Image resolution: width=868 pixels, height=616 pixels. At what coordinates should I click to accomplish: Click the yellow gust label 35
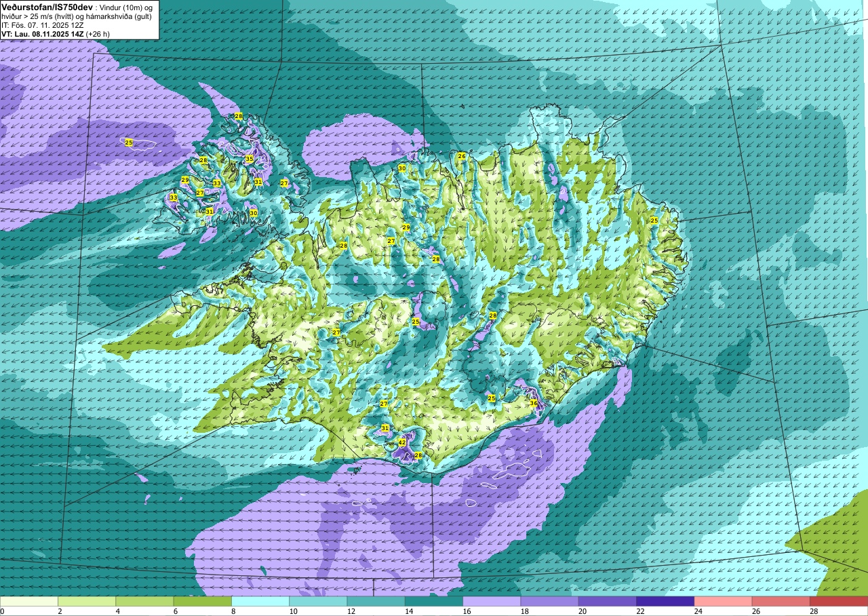249,159
